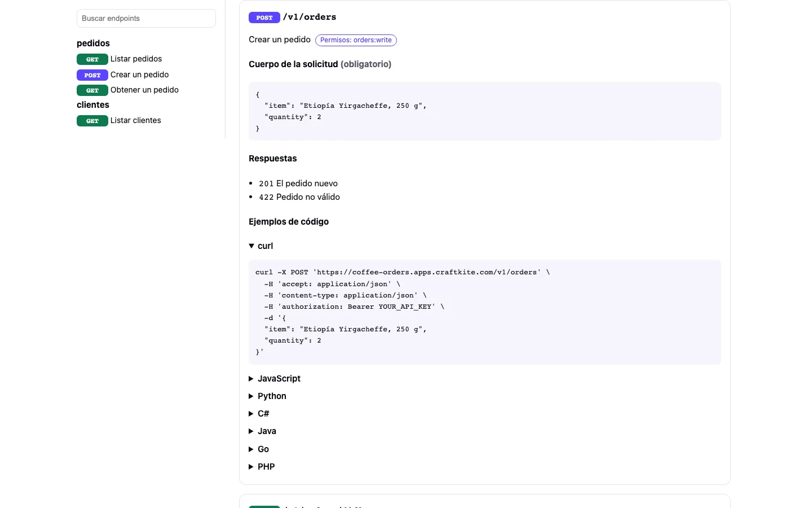812x508 pixels.
Task: Click the Permisos: orders:write badge
Action: (356, 40)
